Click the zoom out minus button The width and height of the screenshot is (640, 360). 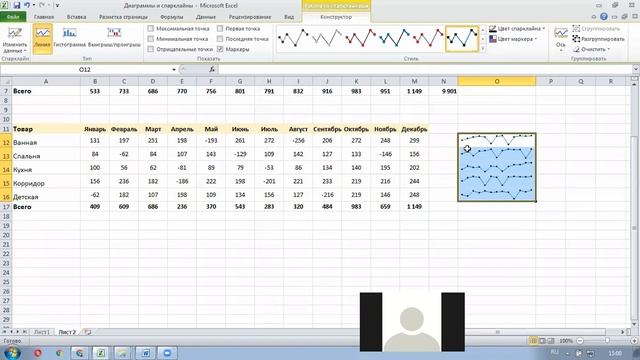(x=580, y=340)
